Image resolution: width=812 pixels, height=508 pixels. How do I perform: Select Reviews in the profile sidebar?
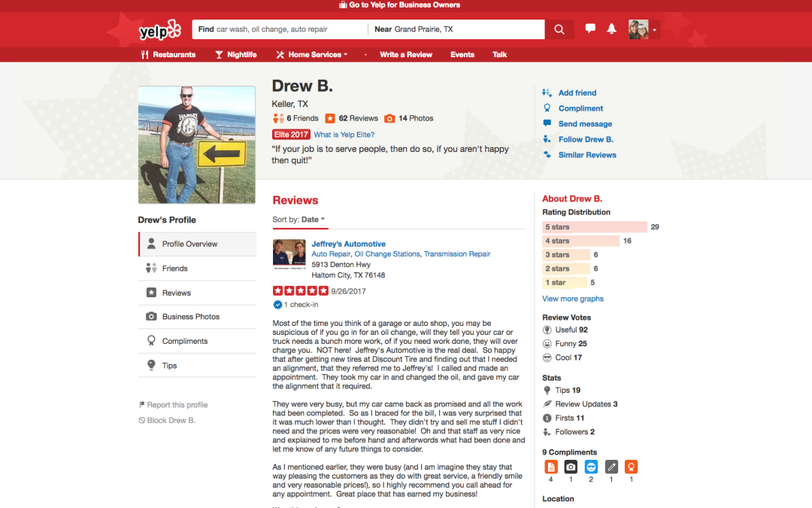[197, 293]
